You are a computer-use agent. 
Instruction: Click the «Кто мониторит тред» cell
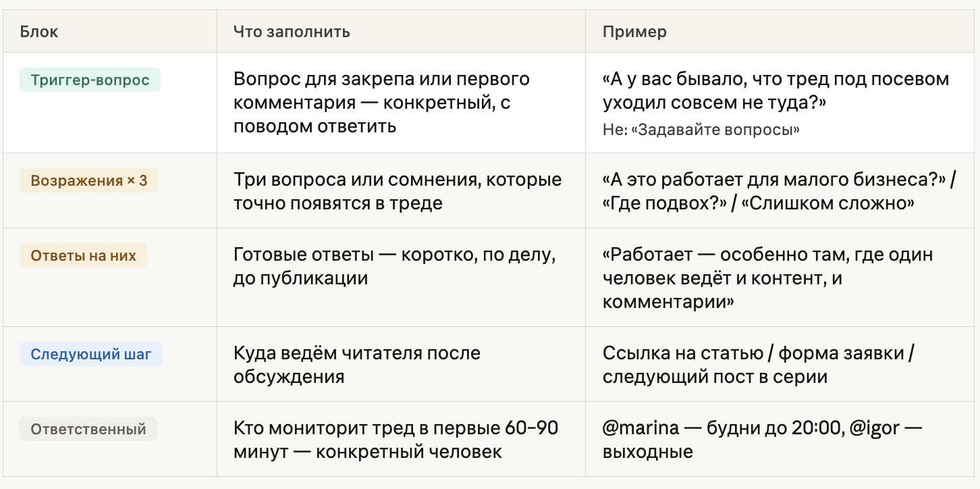click(396, 440)
